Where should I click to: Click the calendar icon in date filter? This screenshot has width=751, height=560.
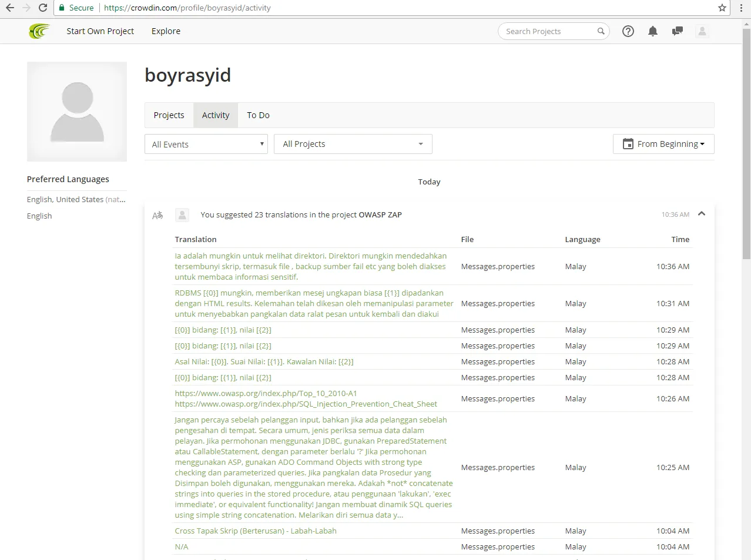tap(628, 144)
